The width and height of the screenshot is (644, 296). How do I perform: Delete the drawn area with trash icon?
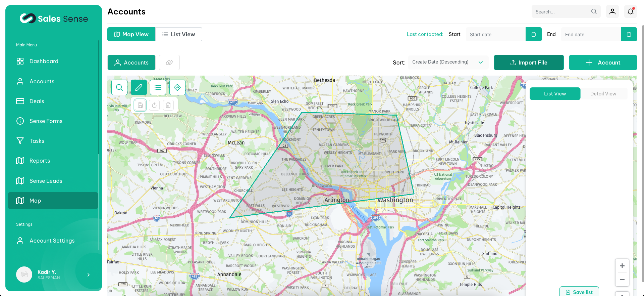(x=168, y=105)
